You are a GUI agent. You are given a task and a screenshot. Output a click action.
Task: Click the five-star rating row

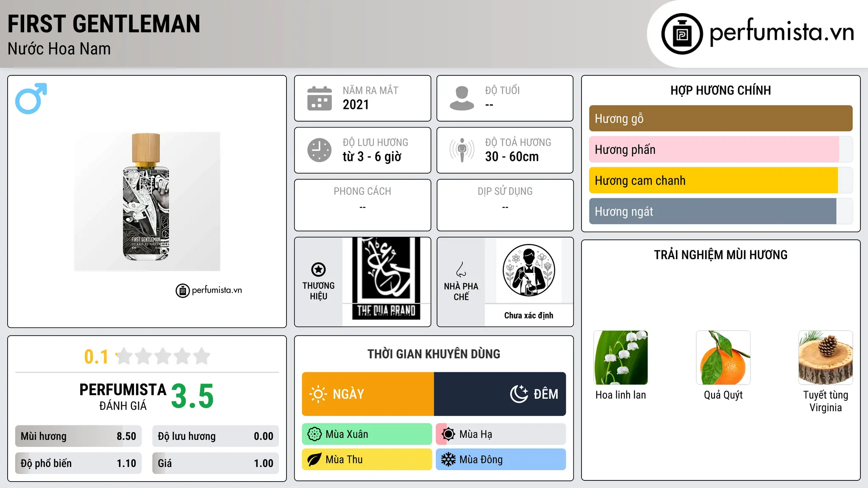[163, 356]
